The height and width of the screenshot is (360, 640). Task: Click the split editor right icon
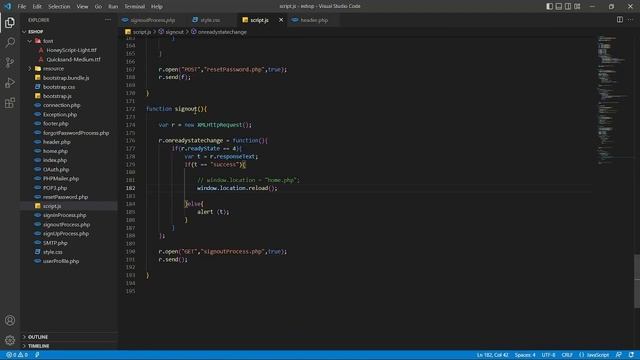click(620, 20)
